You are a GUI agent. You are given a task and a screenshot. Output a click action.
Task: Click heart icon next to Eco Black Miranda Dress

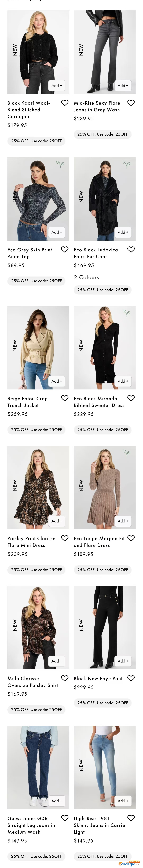coord(131,398)
